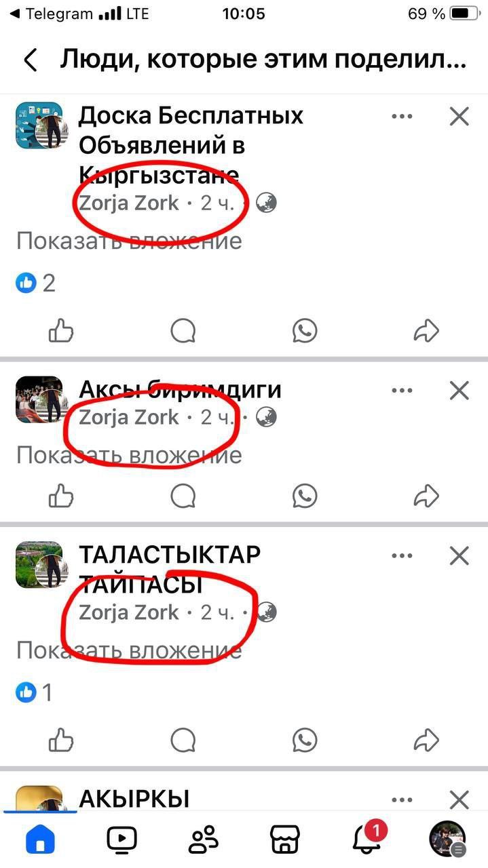Open the Home tab in the bottom bar
This screenshot has height=868, width=488.
pos(40,840)
